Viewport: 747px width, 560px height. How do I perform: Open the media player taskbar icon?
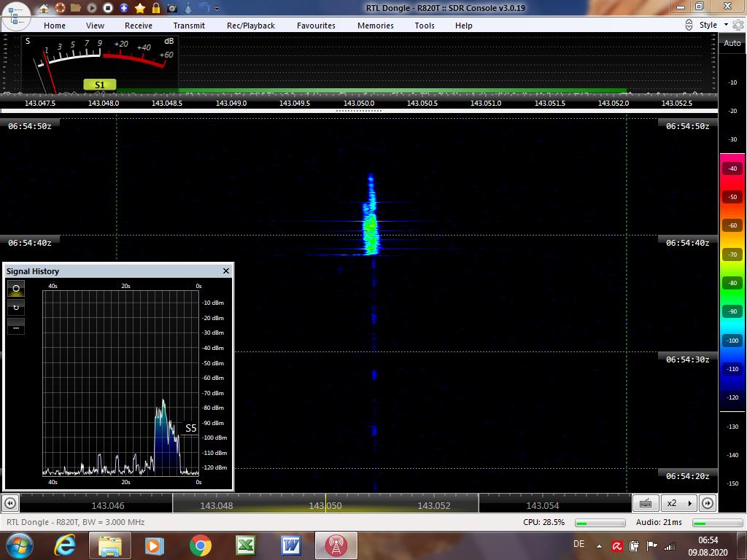pyautogui.click(x=155, y=545)
